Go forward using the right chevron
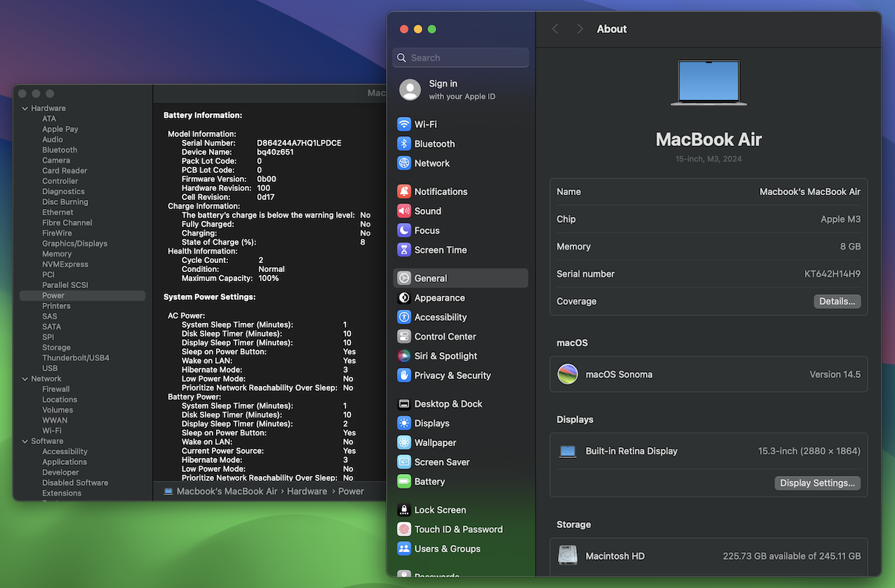 tap(580, 29)
